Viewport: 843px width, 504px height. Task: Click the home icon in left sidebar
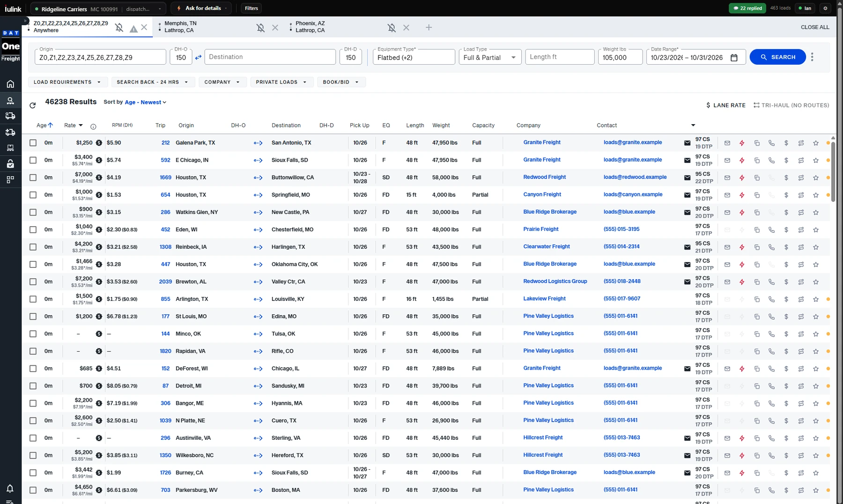10,84
